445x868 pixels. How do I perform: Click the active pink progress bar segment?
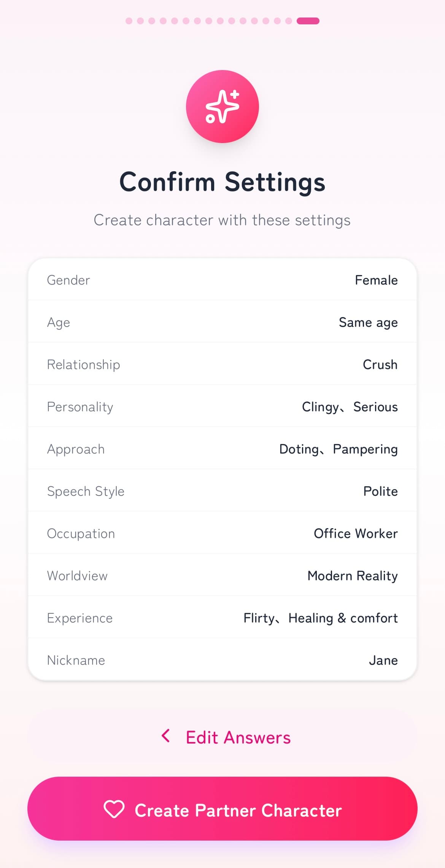(308, 21)
